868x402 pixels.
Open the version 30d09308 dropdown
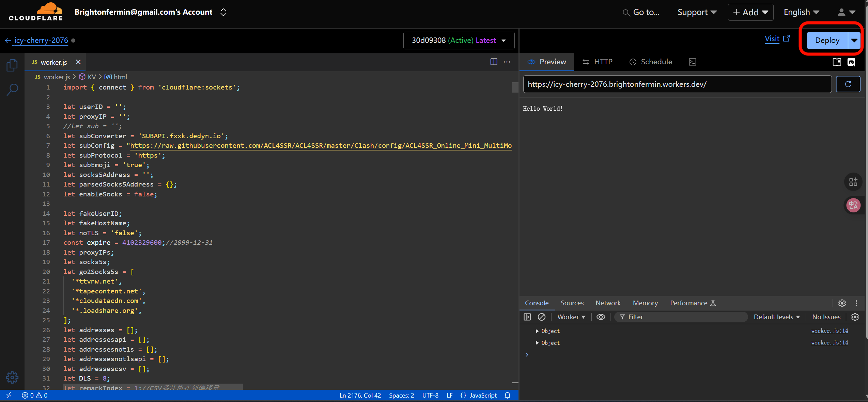click(459, 41)
